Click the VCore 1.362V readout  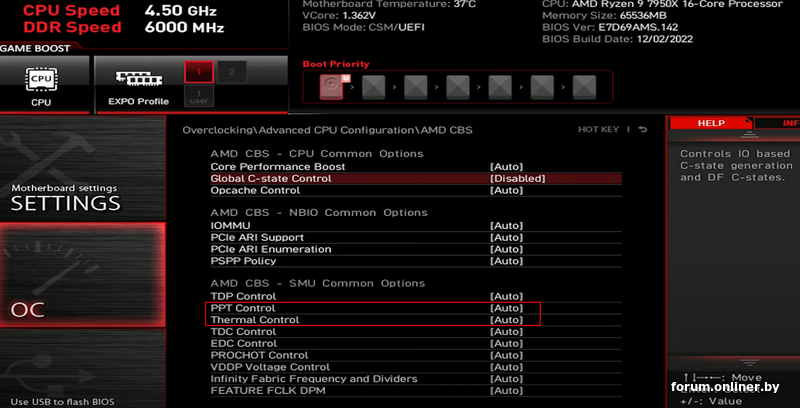pyautogui.click(x=339, y=15)
